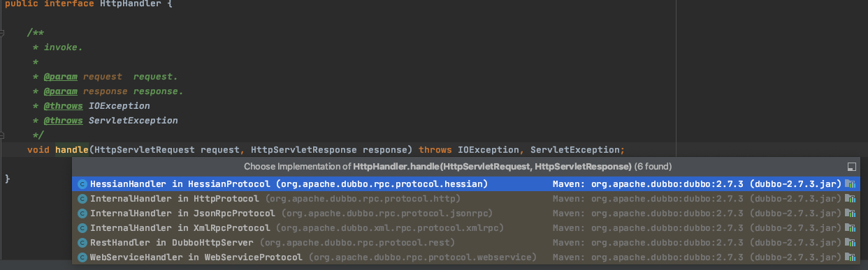Click the class icon for InternalHandler in HttpProtocol

(x=82, y=199)
